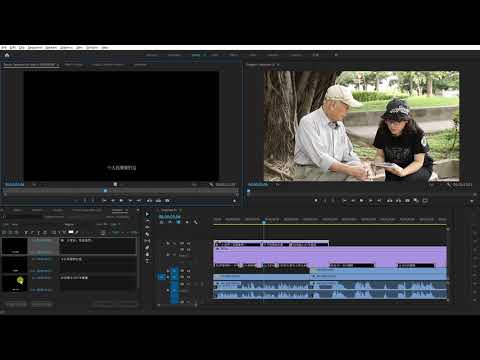Viewport: 480px width, 360px height.
Task: Step back one frame in Program monitor
Action: click(353, 201)
